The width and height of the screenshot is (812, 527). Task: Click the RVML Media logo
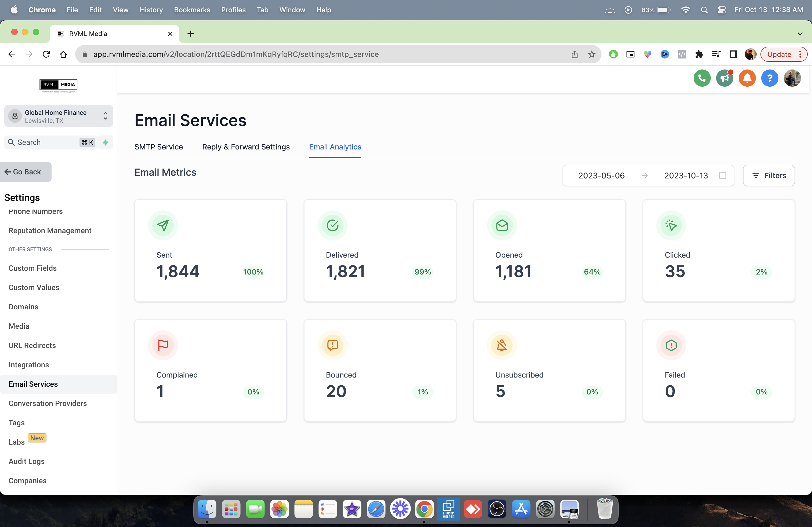58,86
